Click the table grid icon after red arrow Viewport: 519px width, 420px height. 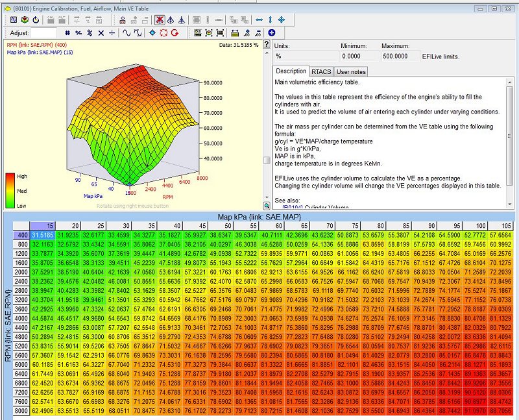point(198,33)
